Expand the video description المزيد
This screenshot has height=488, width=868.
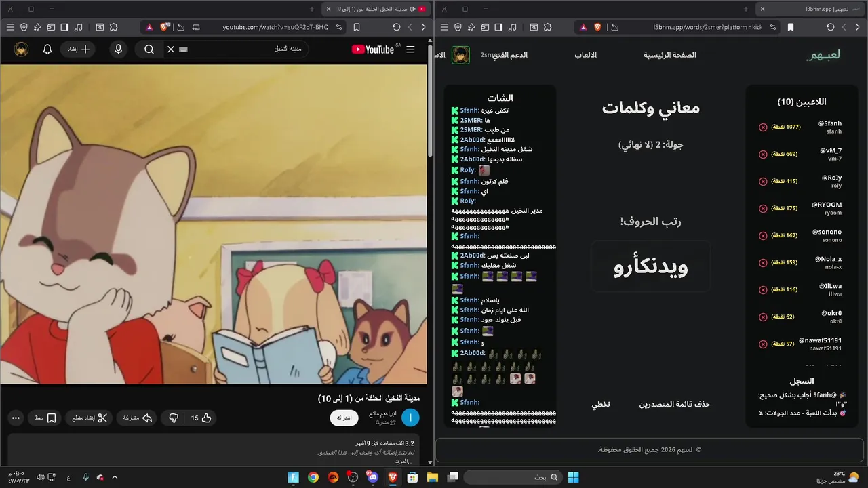point(404,461)
